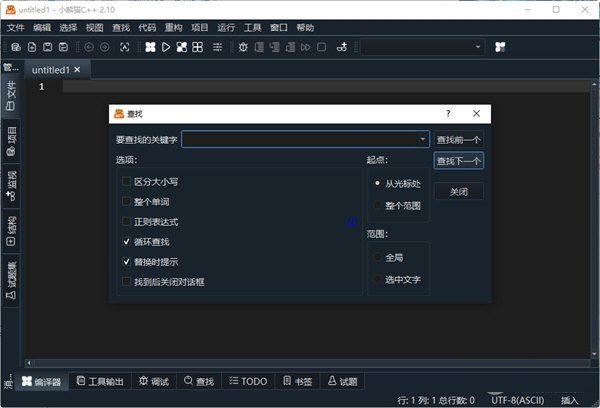This screenshot has height=408, width=600.
Task: Click the debug bug icon in toolbar
Action: (x=243, y=47)
